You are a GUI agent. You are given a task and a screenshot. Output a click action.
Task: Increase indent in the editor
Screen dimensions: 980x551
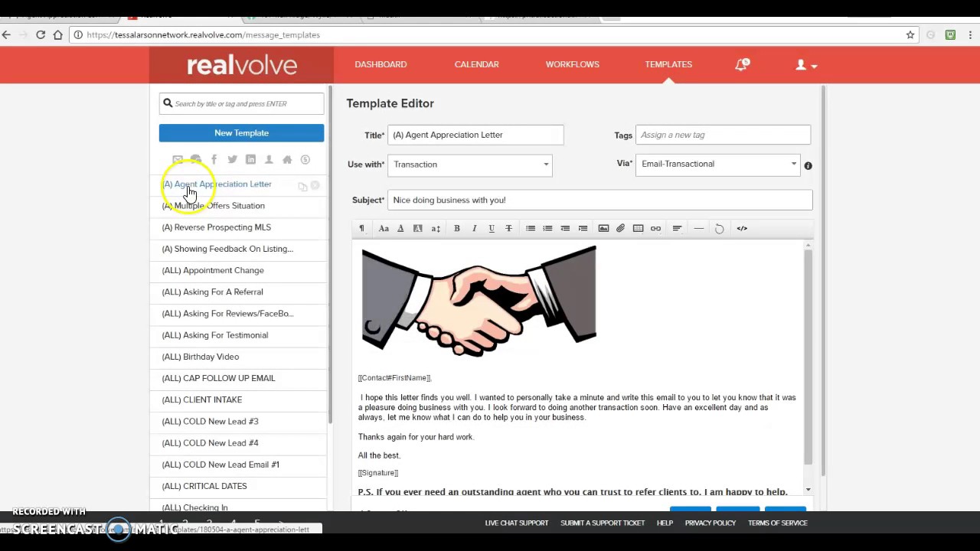coord(583,228)
